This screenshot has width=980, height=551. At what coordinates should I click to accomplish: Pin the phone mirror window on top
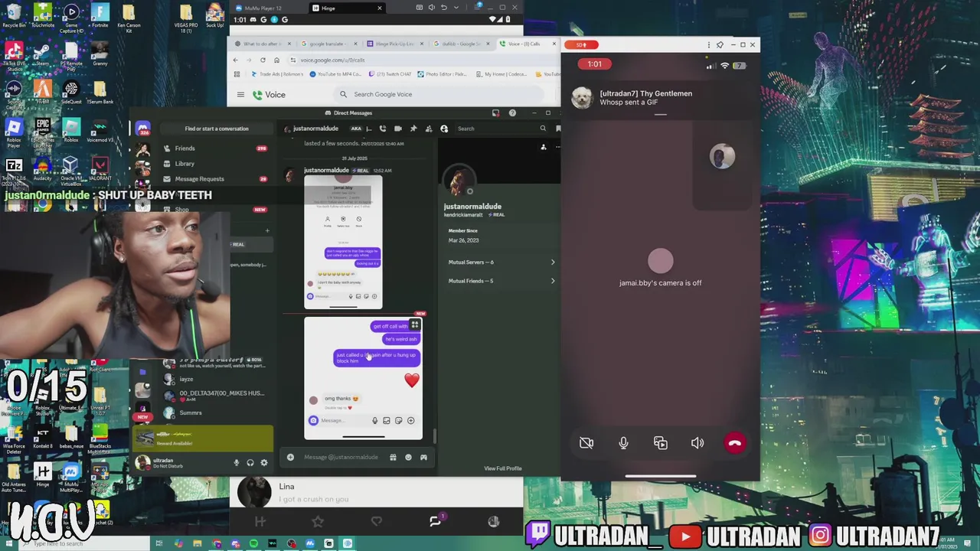point(720,45)
